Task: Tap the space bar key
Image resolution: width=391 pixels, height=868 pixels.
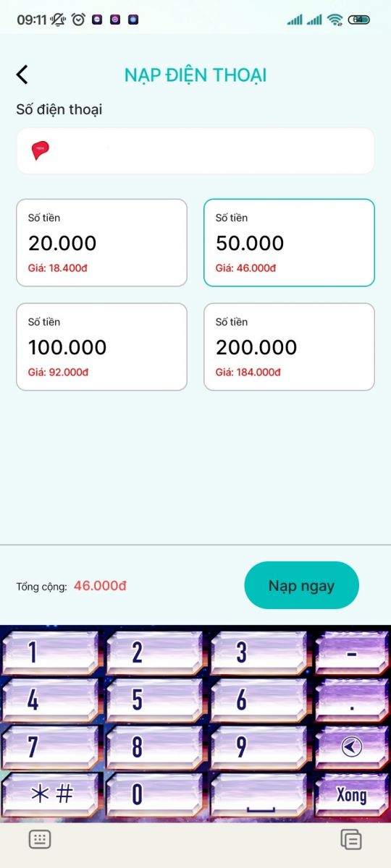Action: pyautogui.click(x=259, y=794)
